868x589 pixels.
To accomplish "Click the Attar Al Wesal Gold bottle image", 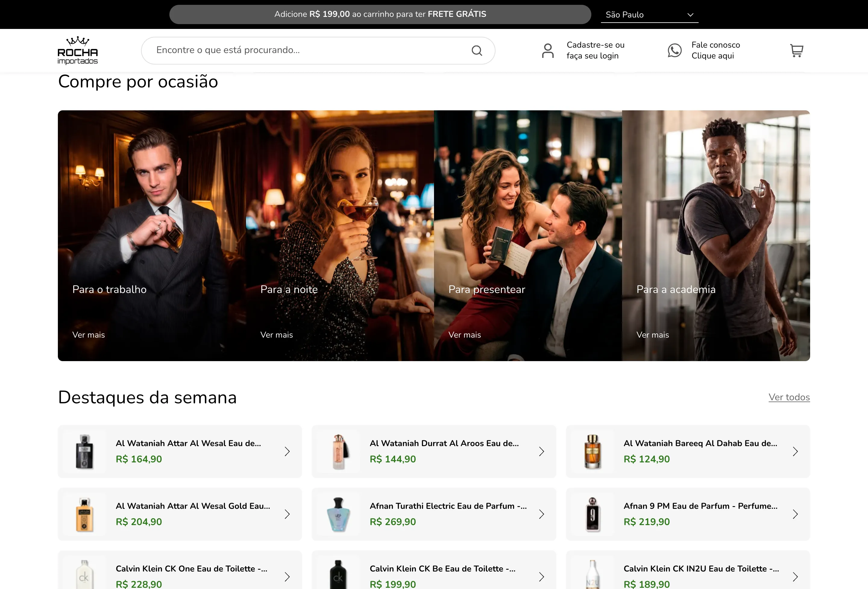I will pyautogui.click(x=84, y=514).
